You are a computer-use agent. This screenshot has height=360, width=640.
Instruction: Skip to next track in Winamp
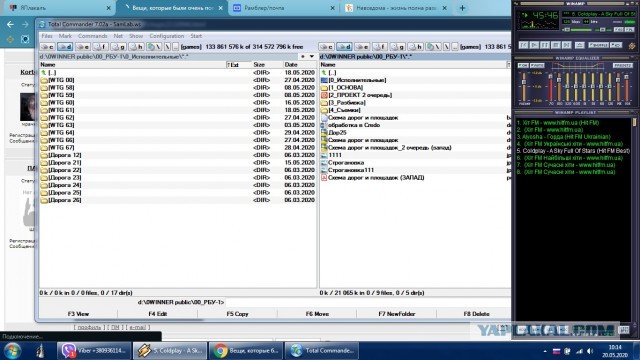click(567, 45)
